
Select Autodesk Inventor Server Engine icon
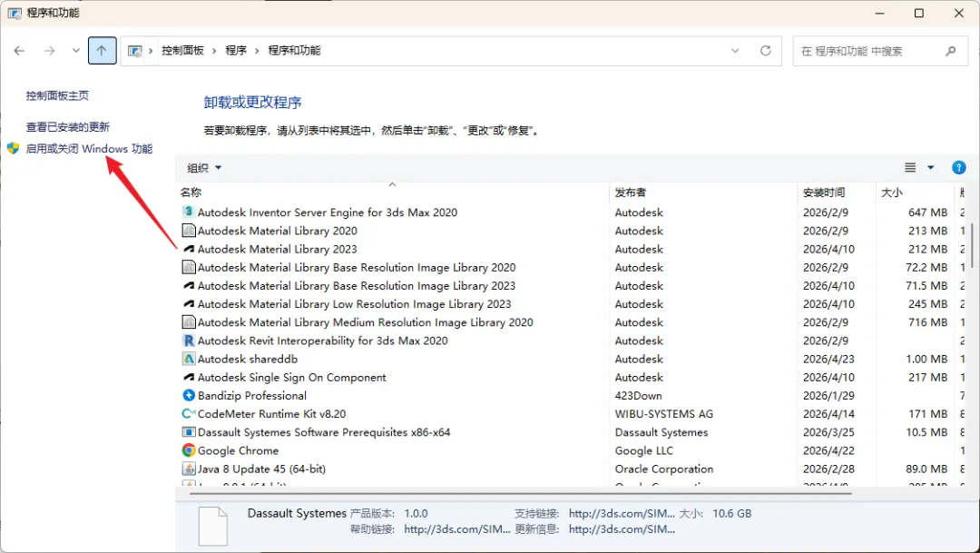(x=188, y=212)
